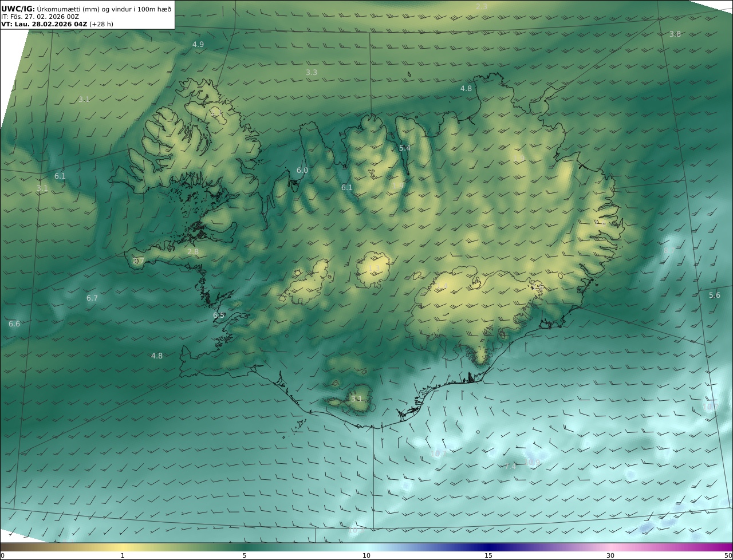Select the 5.4 value label in north Iceland
The image size is (733, 560).
pos(405,148)
